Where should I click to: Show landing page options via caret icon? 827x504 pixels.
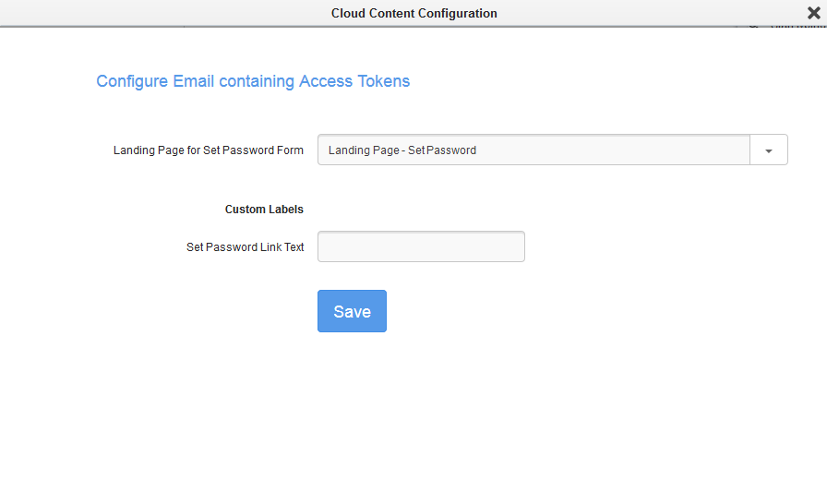(x=768, y=150)
